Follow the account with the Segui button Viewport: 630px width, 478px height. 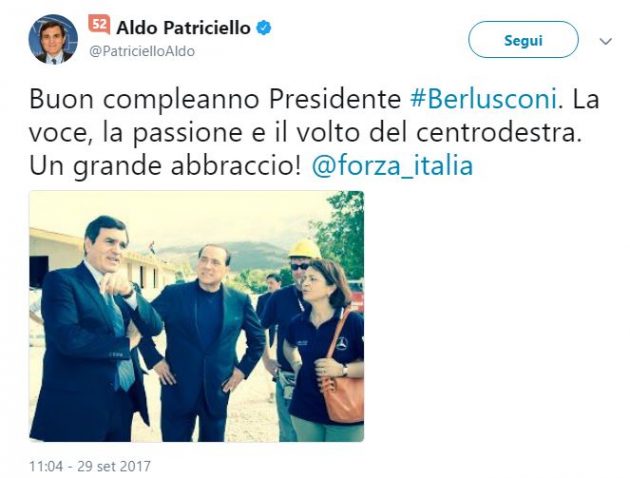coord(523,40)
